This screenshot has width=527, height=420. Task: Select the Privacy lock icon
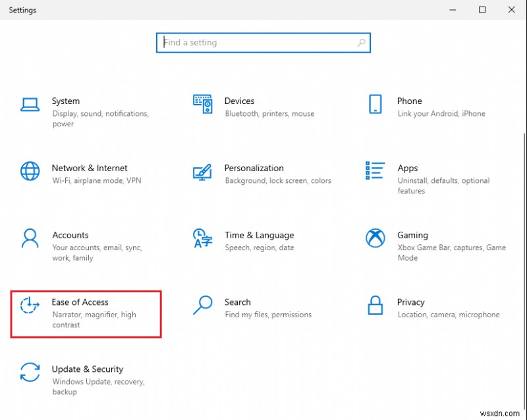pyautogui.click(x=375, y=305)
